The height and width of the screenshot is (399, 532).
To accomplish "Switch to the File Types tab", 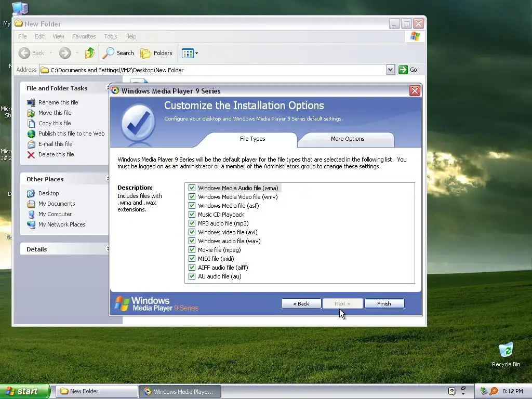I will tap(252, 139).
